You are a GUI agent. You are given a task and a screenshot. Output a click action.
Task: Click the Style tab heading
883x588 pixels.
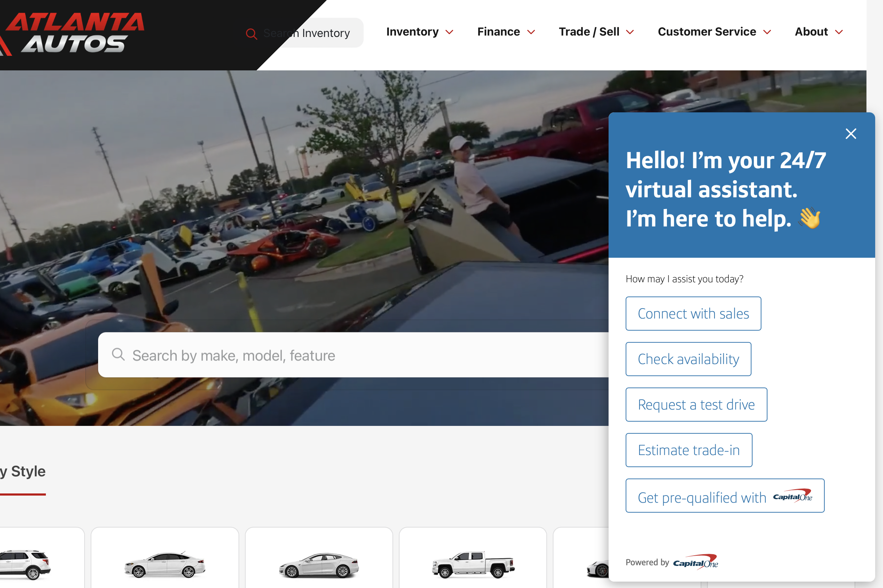tap(22, 471)
